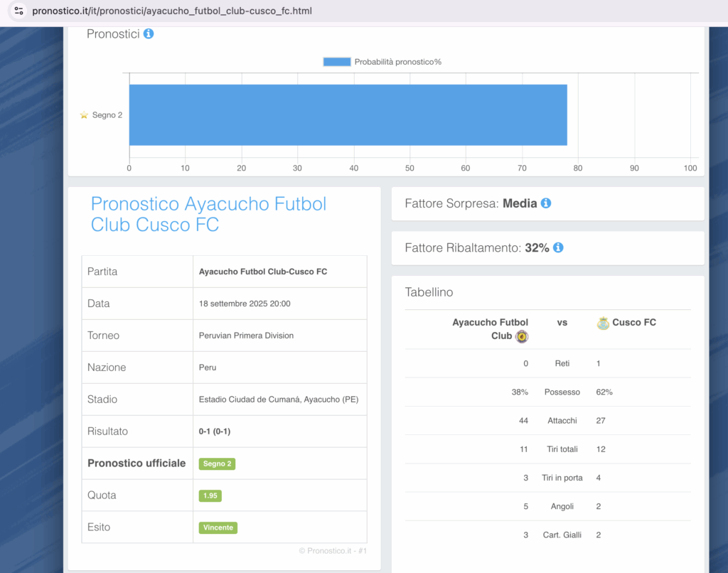Click the pronostico.it URL in address bar
The height and width of the screenshot is (573, 728).
(x=172, y=11)
